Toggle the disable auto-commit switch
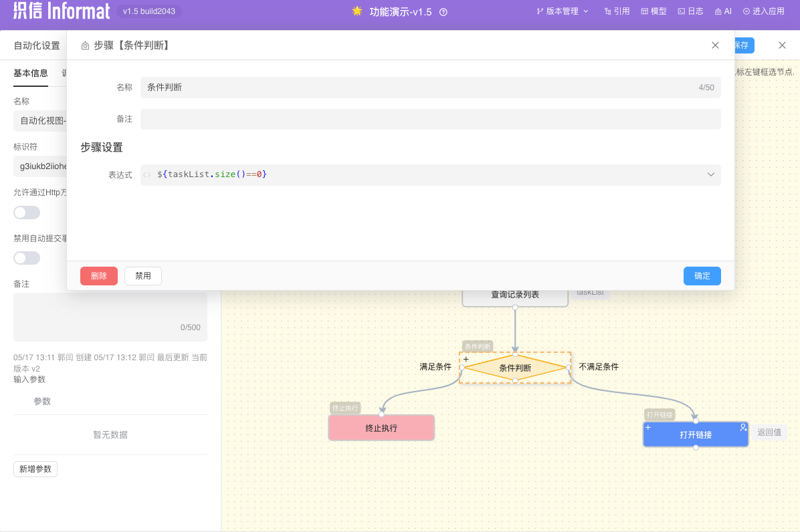800x532 pixels. point(27,258)
